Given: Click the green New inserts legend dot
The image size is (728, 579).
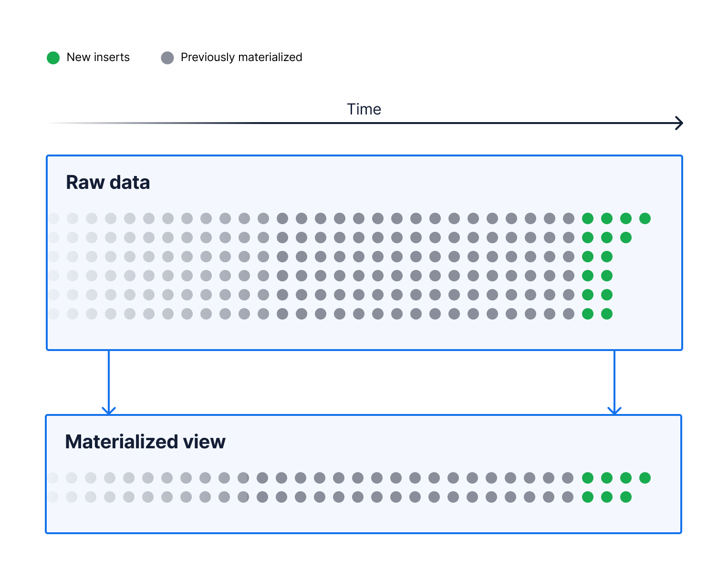Looking at the screenshot, I should click(53, 58).
